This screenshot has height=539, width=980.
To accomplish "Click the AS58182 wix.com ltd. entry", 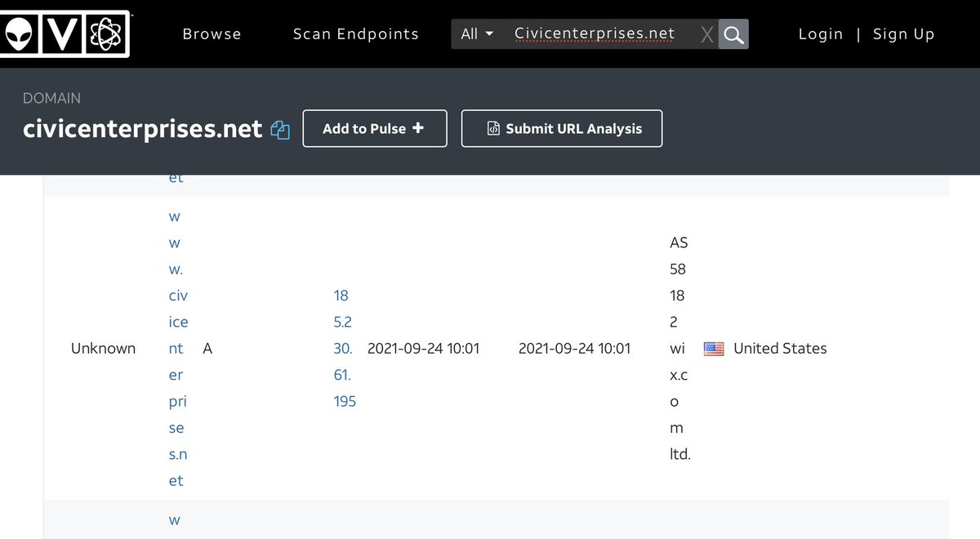I will pyautogui.click(x=679, y=349).
